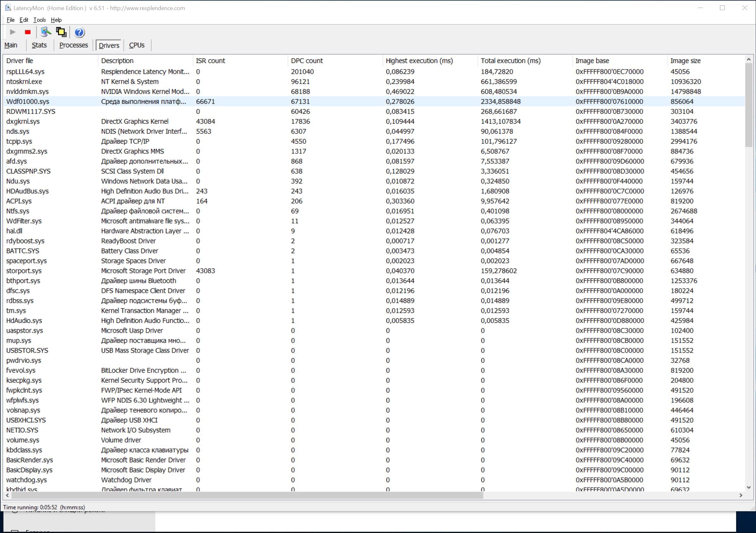The width and height of the screenshot is (756, 533).
Task: Open the File menu
Action: (10, 20)
